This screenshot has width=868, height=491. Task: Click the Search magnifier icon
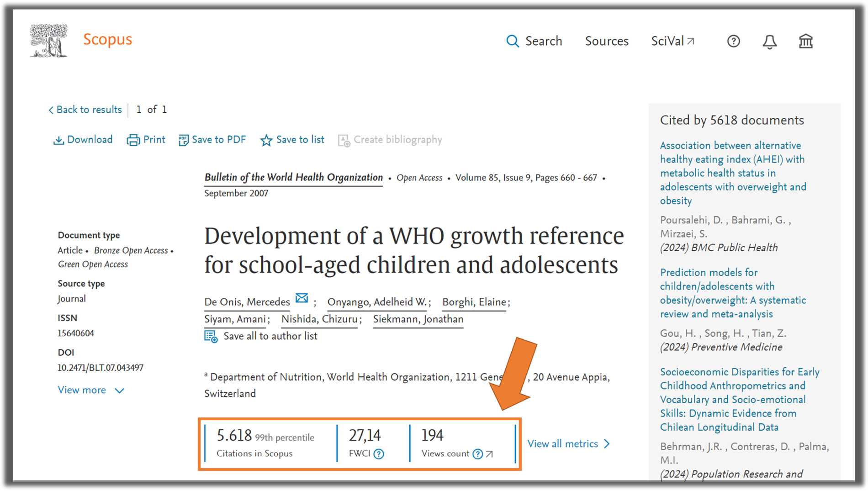(513, 41)
